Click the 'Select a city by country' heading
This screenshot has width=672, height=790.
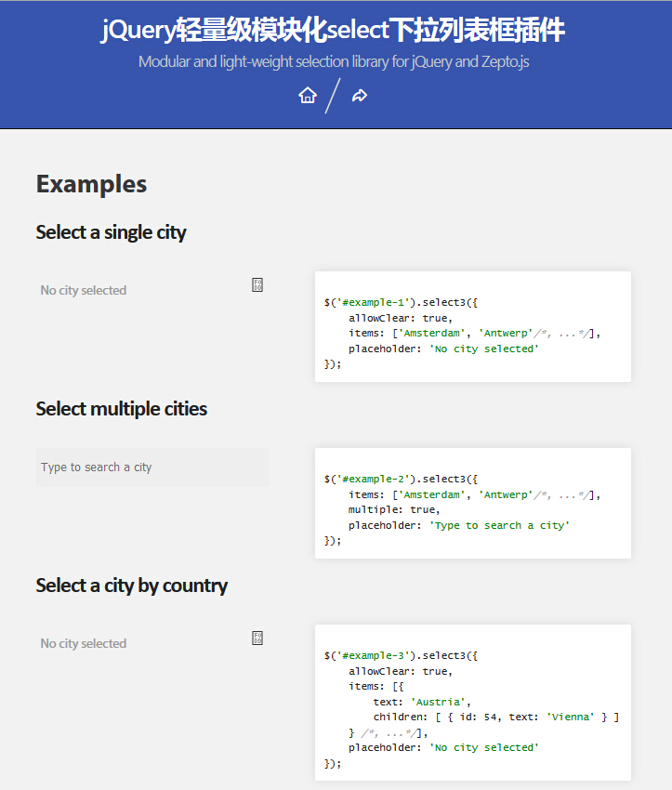pyautogui.click(x=131, y=586)
